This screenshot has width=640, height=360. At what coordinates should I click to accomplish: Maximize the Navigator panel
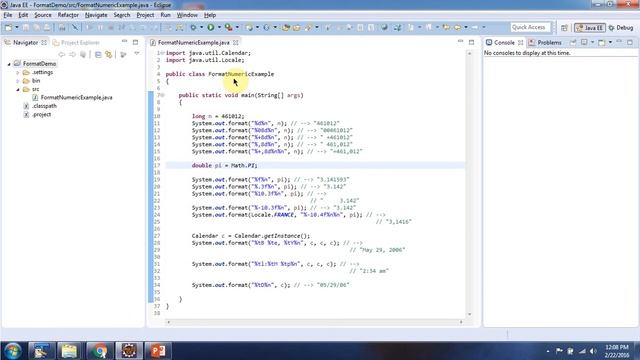click(x=136, y=42)
